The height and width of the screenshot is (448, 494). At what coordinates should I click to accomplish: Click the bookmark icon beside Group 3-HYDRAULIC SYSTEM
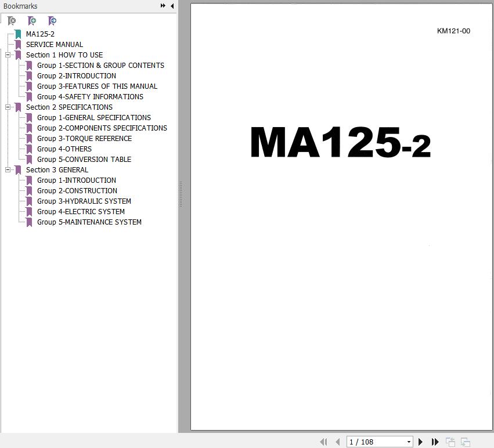pyautogui.click(x=29, y=201)
